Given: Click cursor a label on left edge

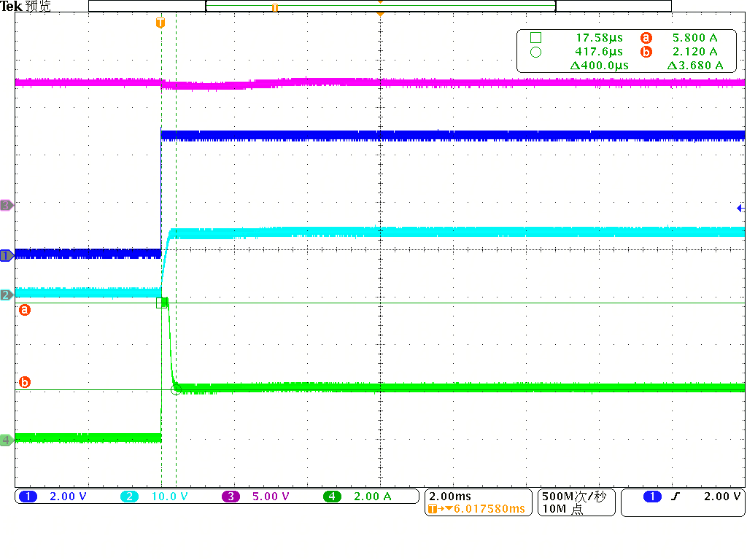Looking at the screenshot, I should tap(24, 310).
